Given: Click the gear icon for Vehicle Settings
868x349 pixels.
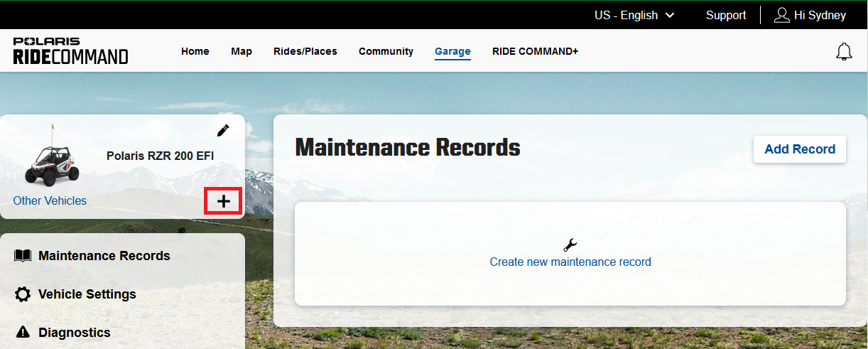Looking at the screenshot, I should 23,294.
